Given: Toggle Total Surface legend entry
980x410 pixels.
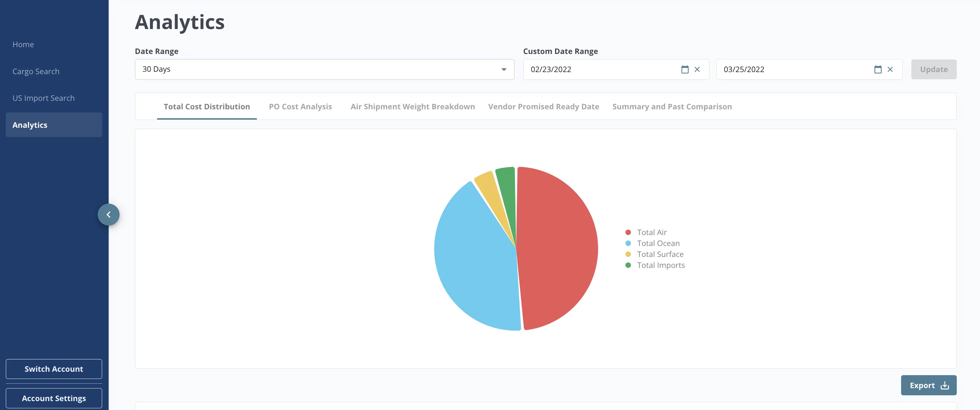Looking at the screenshot, I should point(654,254).
